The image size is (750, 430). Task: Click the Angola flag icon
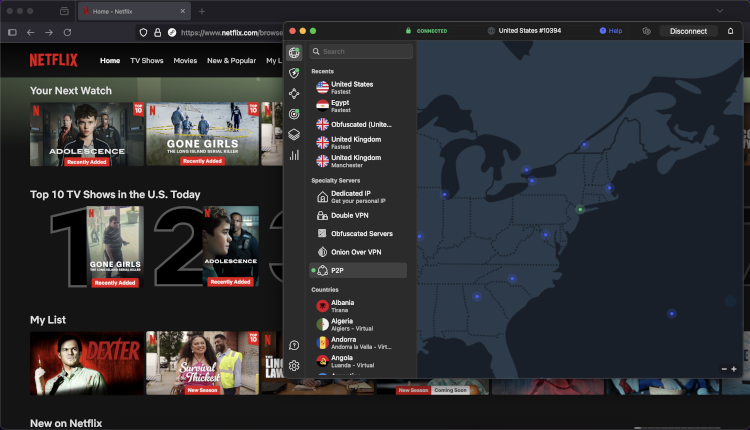[322, 361]
